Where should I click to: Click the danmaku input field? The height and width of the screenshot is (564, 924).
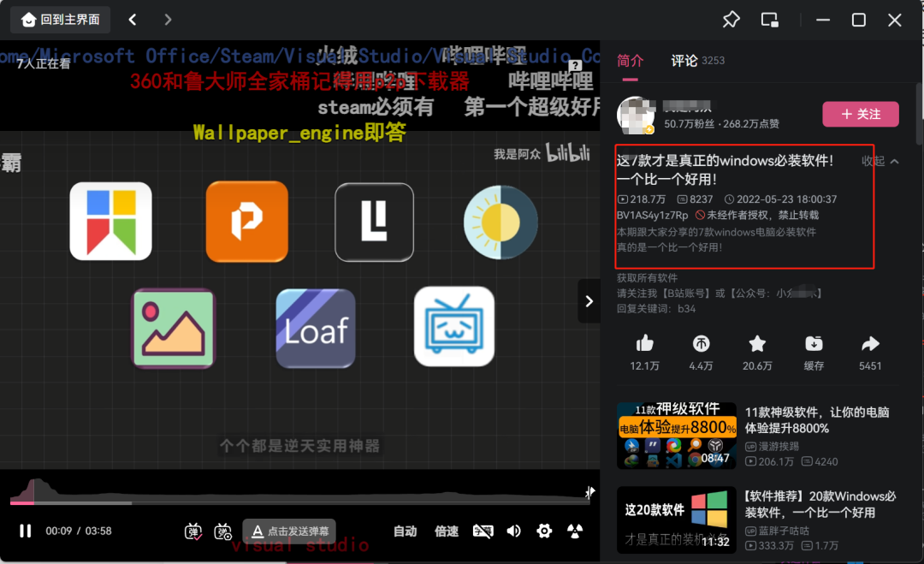click(x=289, y=531)
